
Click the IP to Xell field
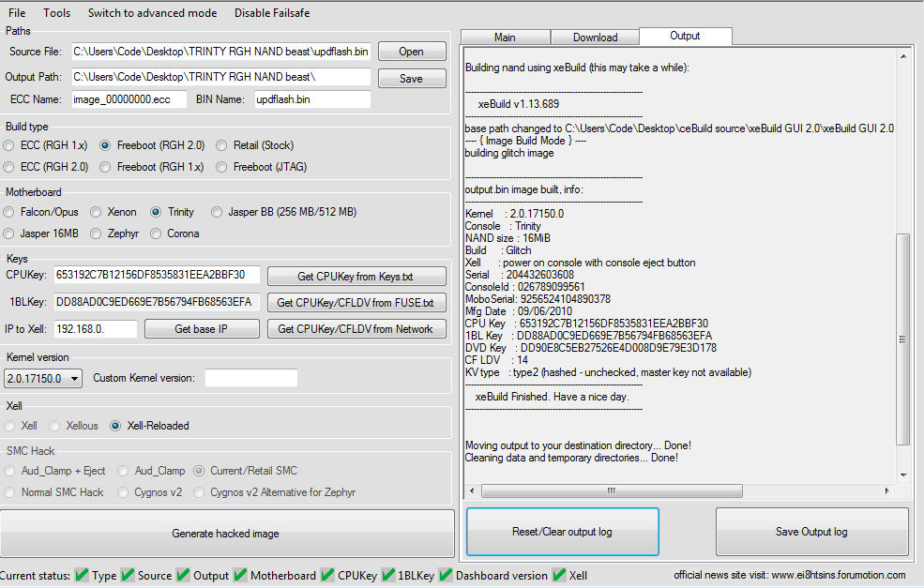(x=96, y=329)
